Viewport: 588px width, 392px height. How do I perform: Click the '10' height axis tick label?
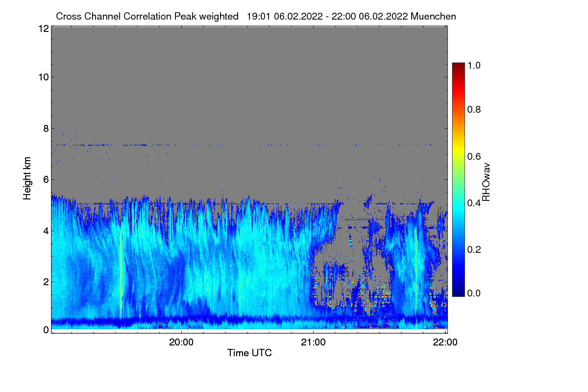point(43,77)
